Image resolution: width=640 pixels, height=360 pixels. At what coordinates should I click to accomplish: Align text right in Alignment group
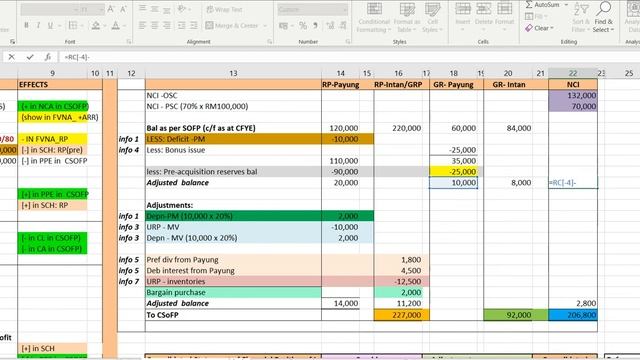(167, 25)
